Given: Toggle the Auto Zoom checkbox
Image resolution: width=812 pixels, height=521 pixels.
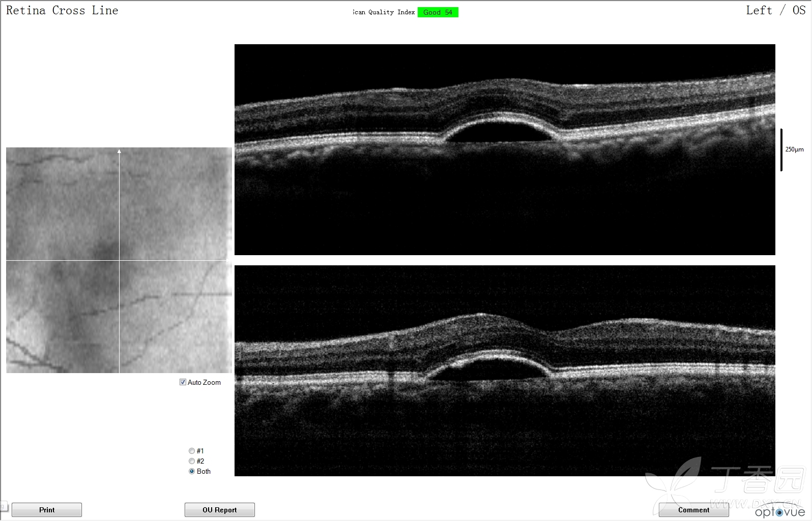Looking at the screenshot, I should coord(183,382).
